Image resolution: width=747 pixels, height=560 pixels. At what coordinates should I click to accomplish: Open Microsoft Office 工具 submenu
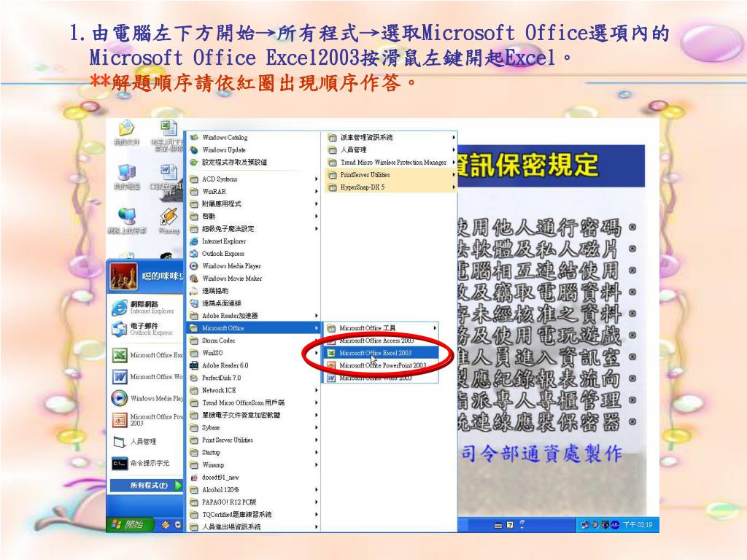point(381,328)
